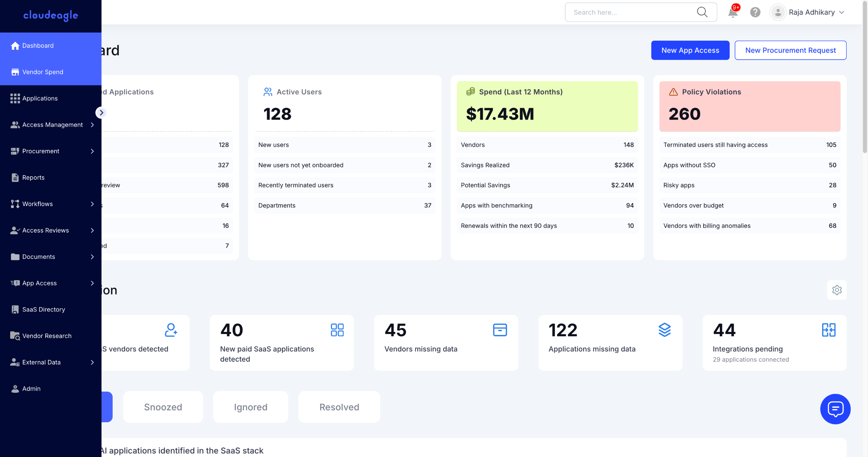Image resolution: width=868 pixels, height=457 pixels.
Task: Click the Integrations pending icon
Action: coord(828,330)
